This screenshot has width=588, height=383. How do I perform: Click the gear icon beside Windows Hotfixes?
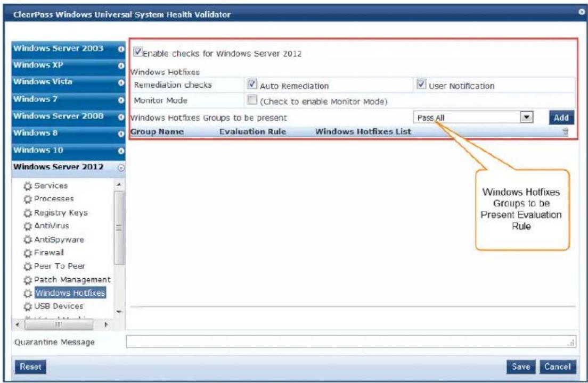click(27, 293)
